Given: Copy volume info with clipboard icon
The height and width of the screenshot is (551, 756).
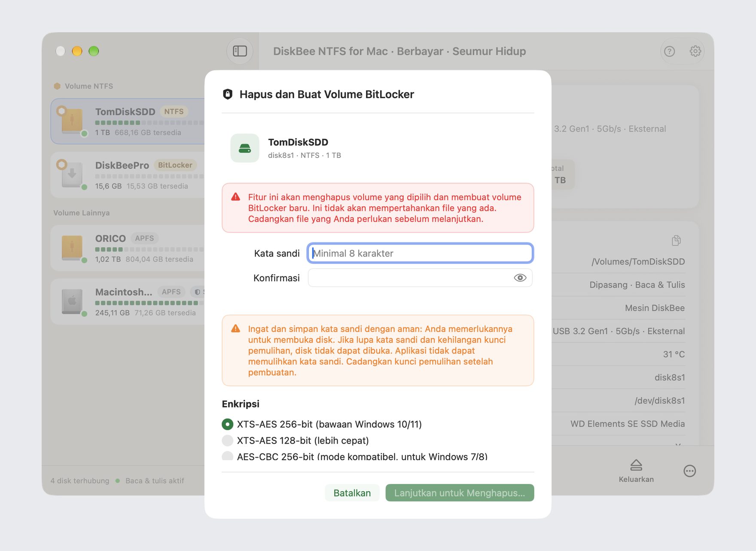Looking at the screenshot, I should click(x=676, y=240).
